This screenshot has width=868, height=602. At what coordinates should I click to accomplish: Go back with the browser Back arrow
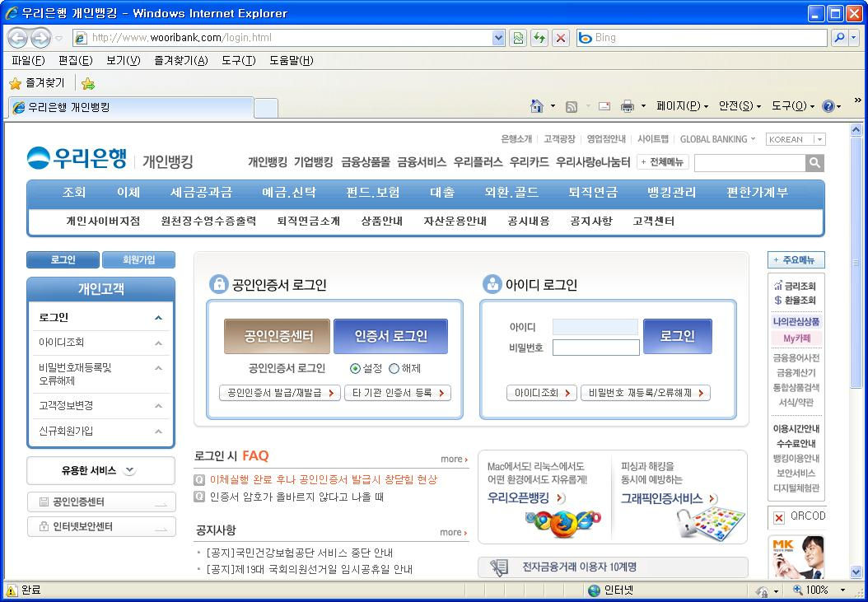tap(18, 38)
